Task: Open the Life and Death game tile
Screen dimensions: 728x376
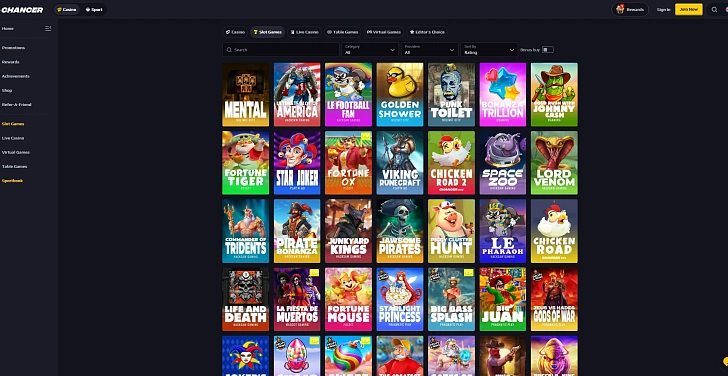Action: [246, 299]
